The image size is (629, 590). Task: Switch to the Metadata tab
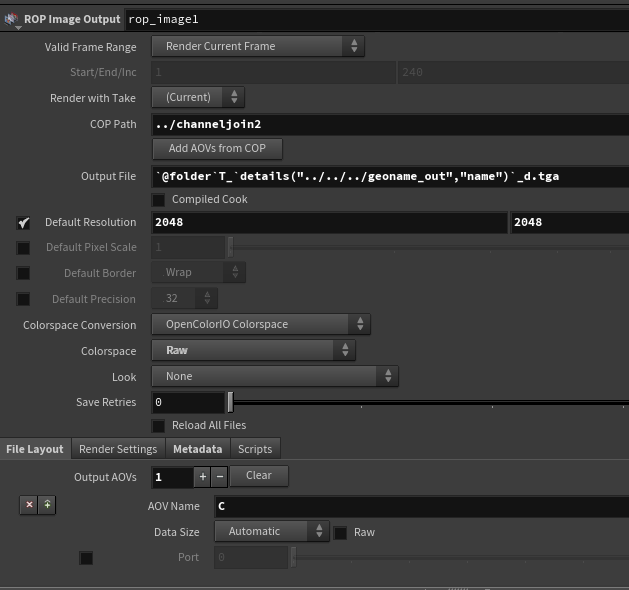pyautogui.click(x=198, y=449)
